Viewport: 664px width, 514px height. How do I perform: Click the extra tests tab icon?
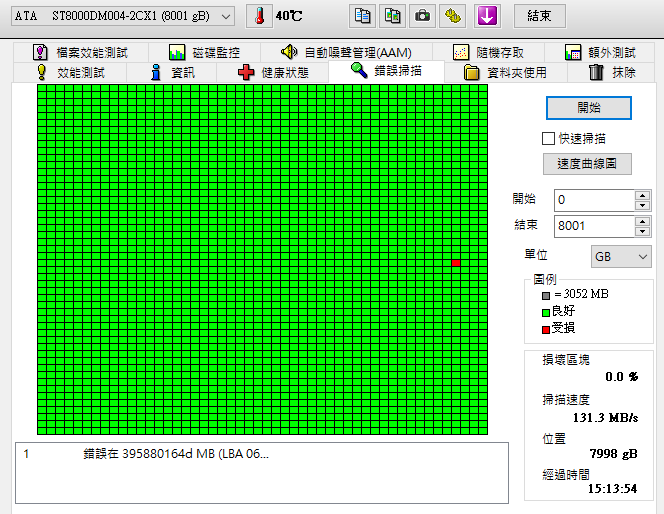pyautogui.click(x=573, y=53)
